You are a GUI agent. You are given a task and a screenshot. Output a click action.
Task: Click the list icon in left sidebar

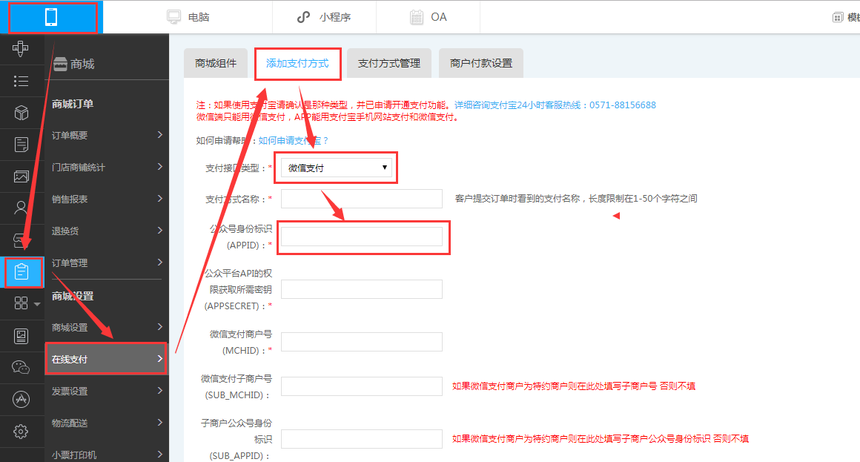coord(21,81)
